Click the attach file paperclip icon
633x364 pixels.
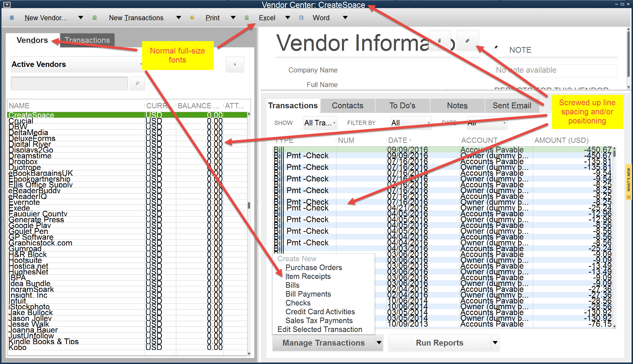[x=439, y=41]
